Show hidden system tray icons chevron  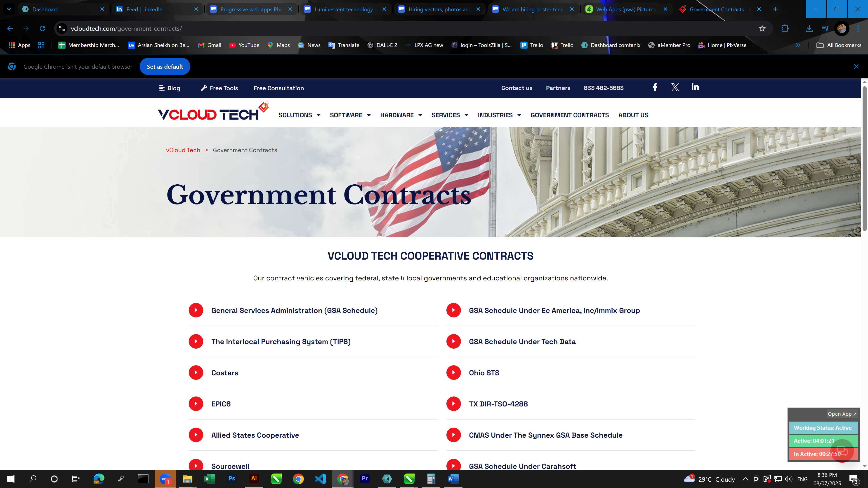point(745,479)
